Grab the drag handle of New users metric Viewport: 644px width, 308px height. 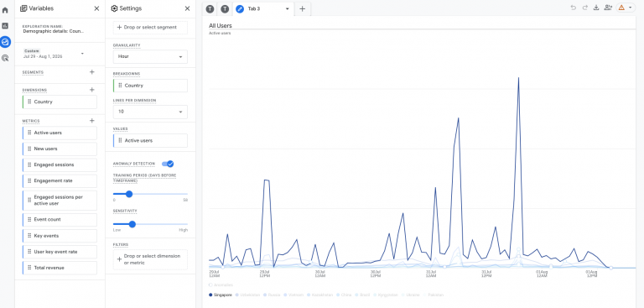pos(29,149)
